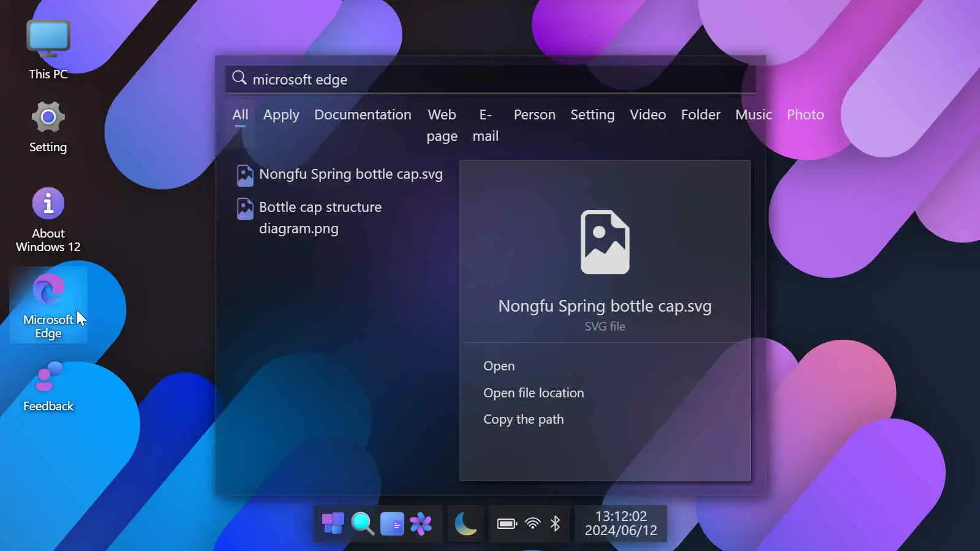Click the Search magnifier in taskbar
Screen dimensions: 980x551
362,523
